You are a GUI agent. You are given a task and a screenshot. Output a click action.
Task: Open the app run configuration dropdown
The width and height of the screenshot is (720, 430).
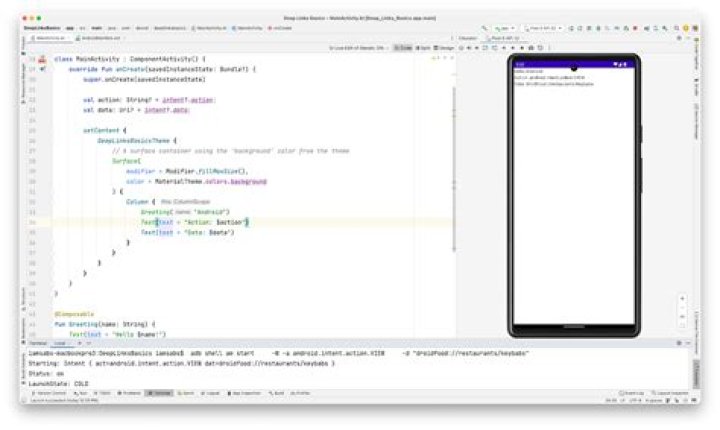504,28
